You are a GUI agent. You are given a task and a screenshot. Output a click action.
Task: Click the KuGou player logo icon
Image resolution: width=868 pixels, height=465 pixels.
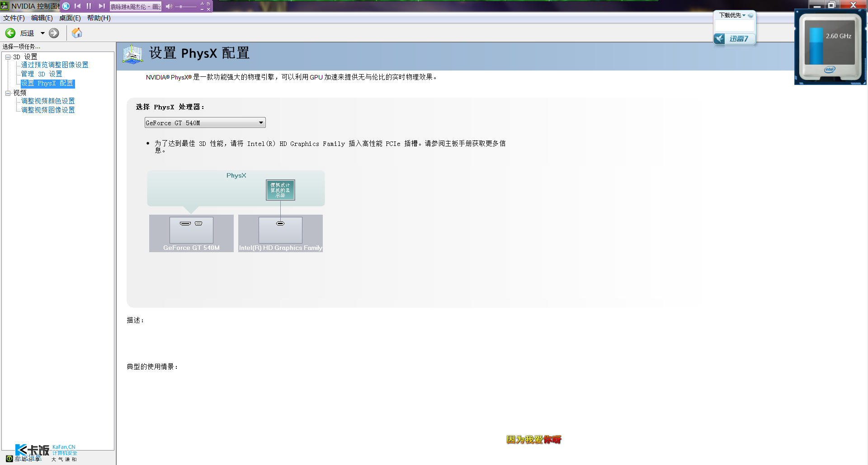point(66,6)
